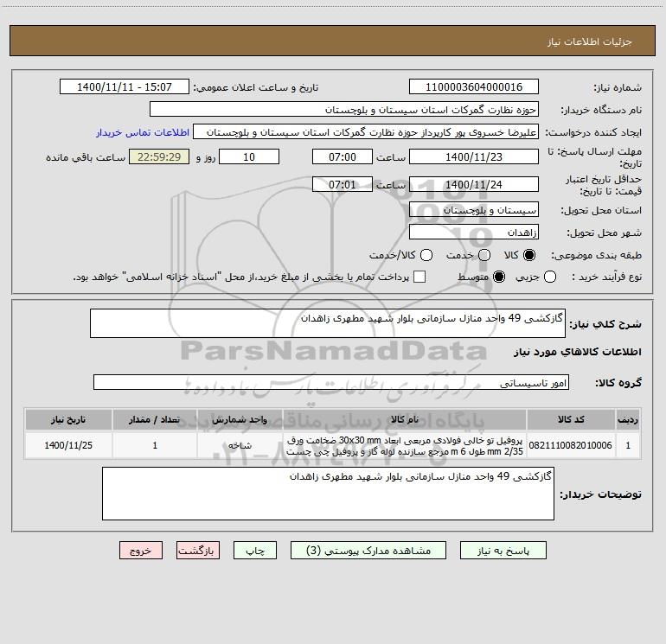Click the goods group field امور تاسیساتی
Screen dimensions: 666x644
click(331, 382)
